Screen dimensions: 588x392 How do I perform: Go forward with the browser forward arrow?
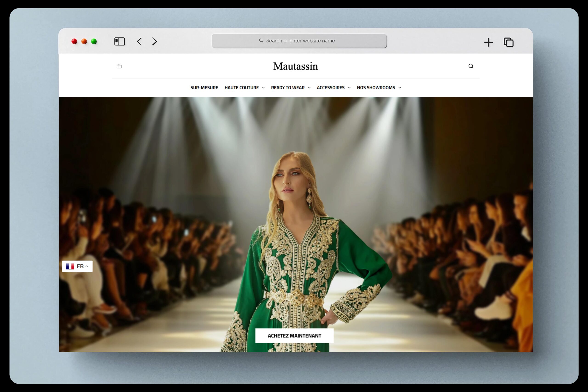click(x=155, y=41)
